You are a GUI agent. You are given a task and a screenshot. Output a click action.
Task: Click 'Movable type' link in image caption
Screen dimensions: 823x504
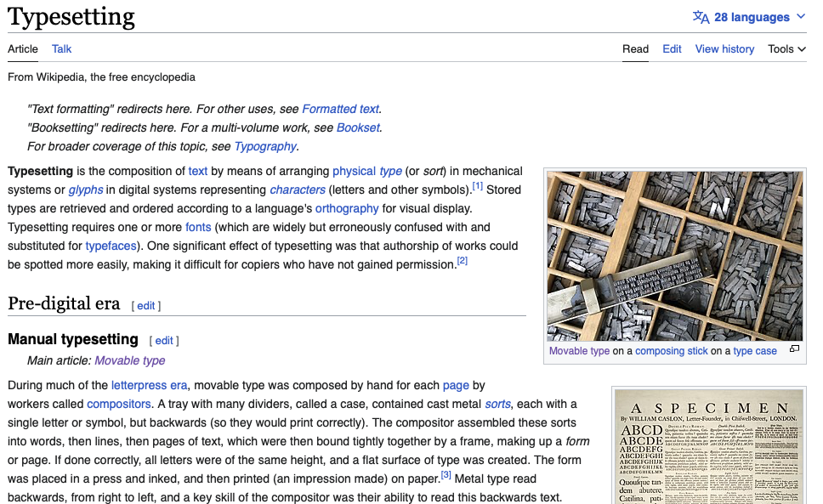pyautogui.click(x=580, y=351)
